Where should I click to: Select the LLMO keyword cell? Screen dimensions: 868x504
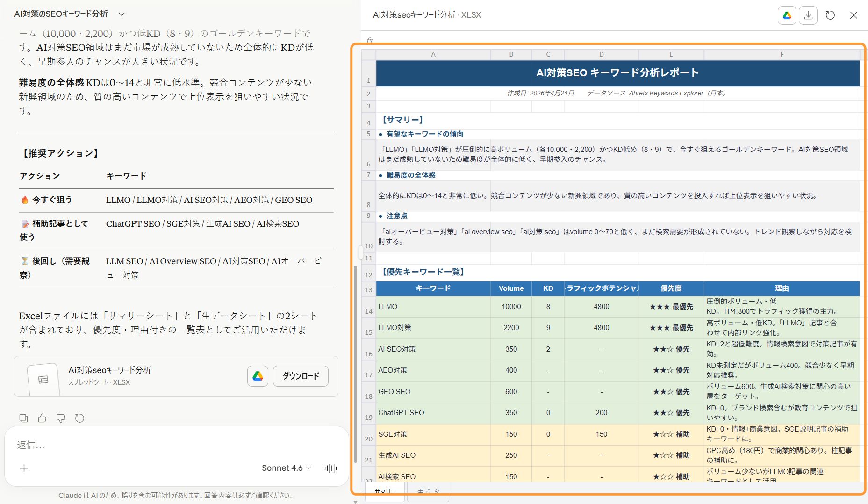433,307
